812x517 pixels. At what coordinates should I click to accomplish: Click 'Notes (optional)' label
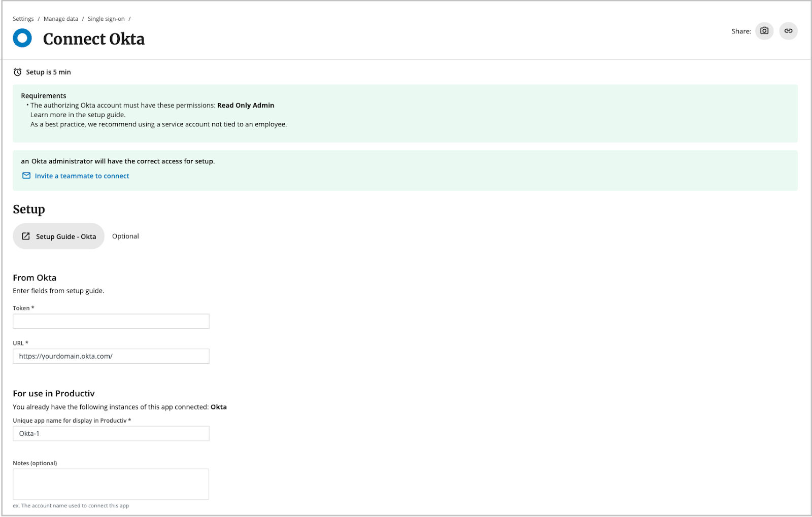35,463
